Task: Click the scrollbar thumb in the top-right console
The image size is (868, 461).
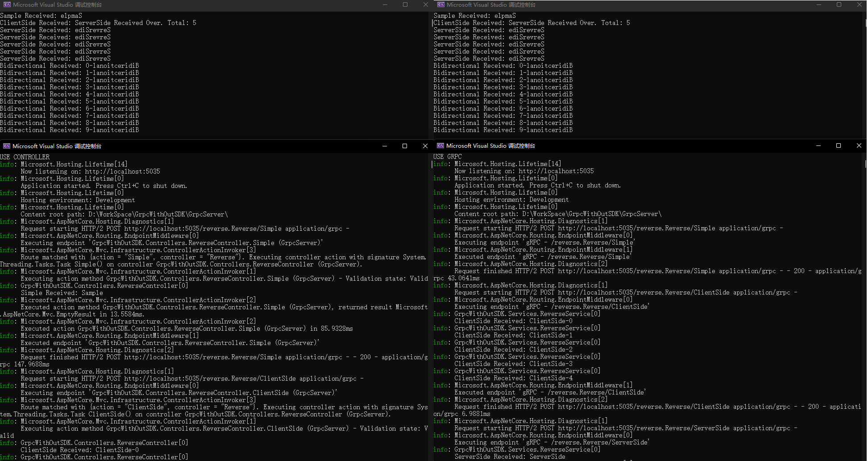Action: point(866,22)
